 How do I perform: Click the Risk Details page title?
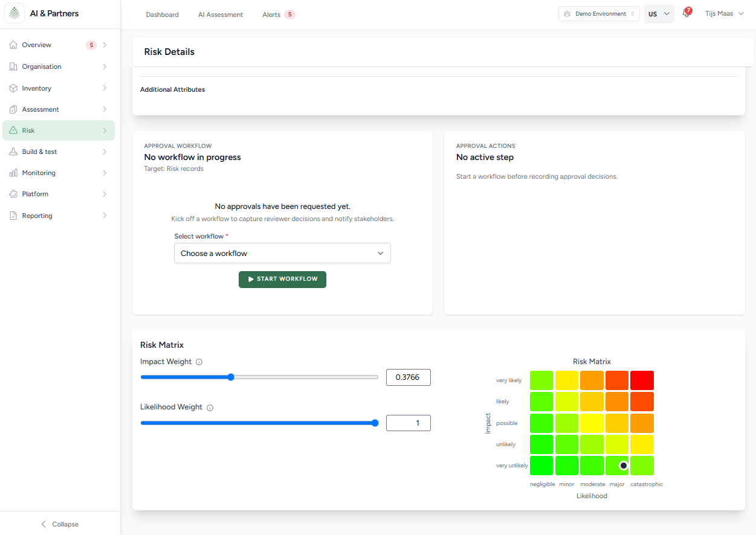169,52
